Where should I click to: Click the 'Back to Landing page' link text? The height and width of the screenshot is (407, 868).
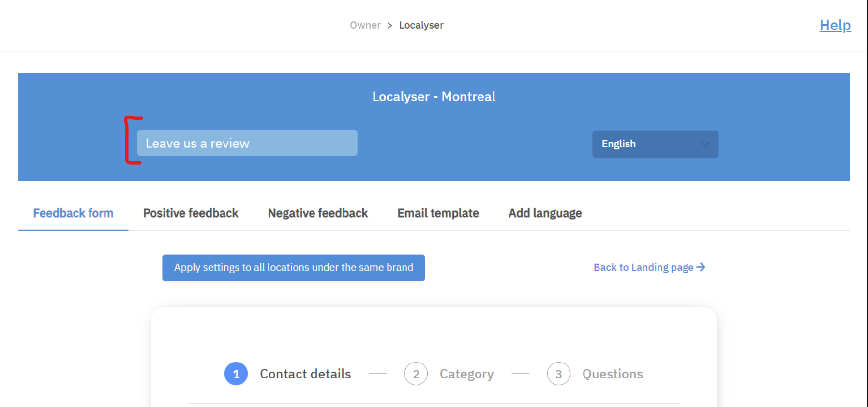pyautogui.click(x=643, y=267)
